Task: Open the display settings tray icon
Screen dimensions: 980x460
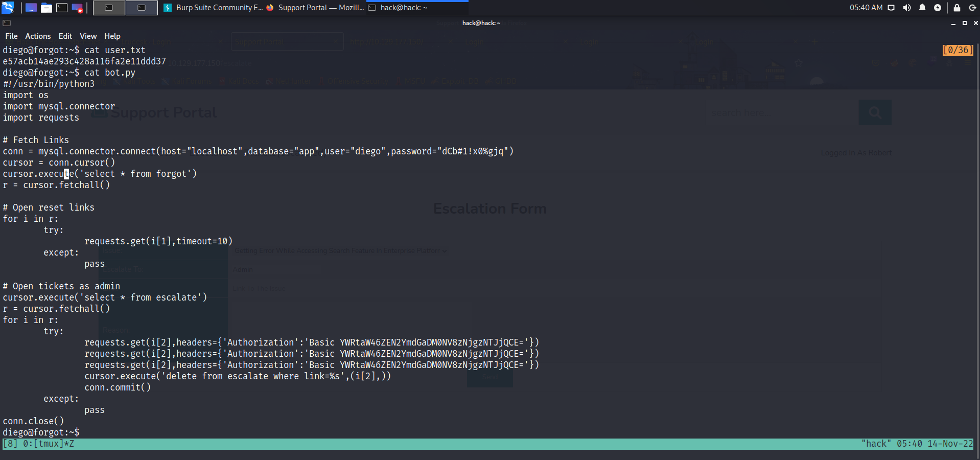Action: pyautogui.click(x=891, y=8)
